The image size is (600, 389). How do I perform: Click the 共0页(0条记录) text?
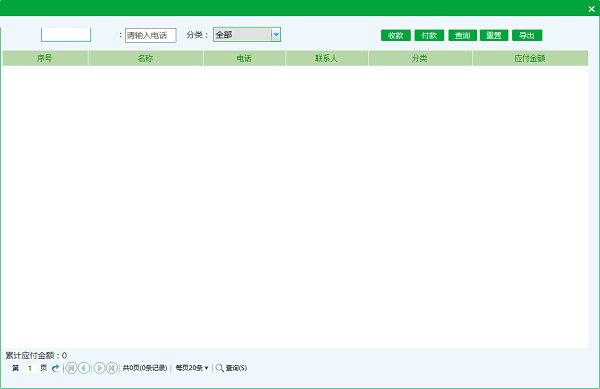coord(145,368)
